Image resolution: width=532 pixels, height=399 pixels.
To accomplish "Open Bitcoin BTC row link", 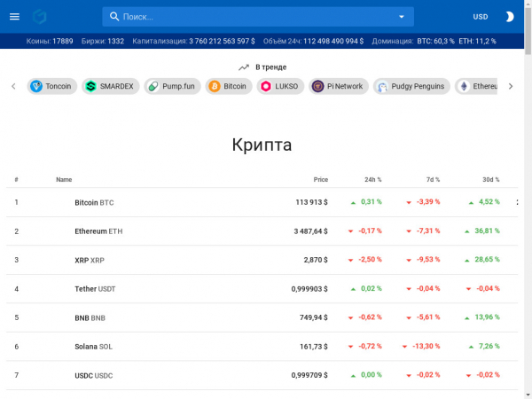I will [x=94, y=202].
